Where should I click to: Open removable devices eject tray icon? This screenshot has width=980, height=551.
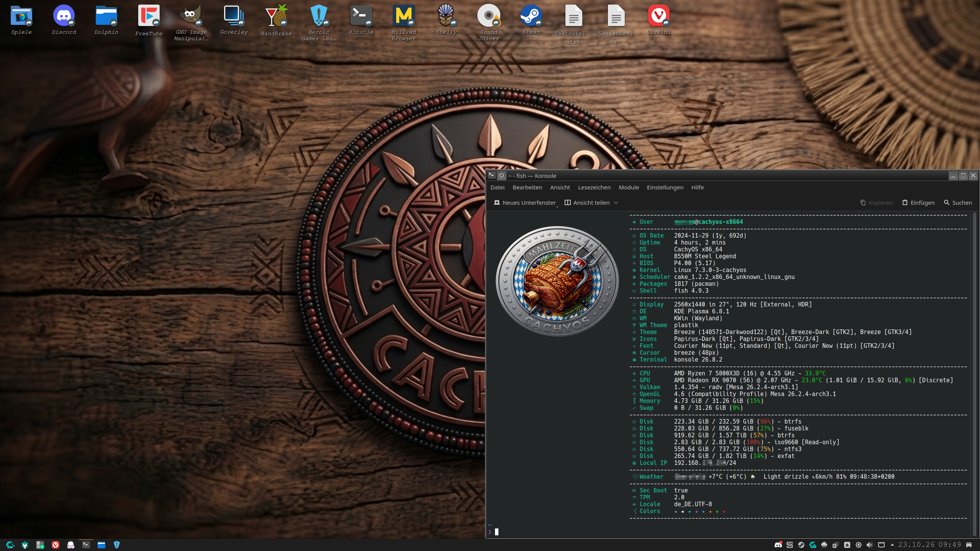[847, 545]
